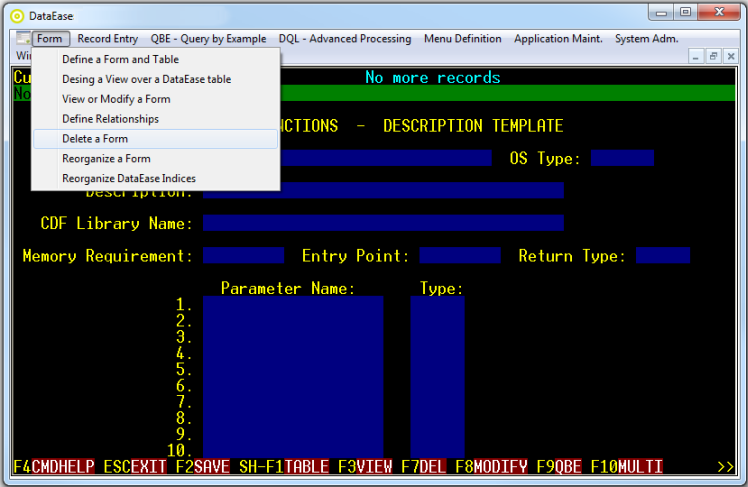Click Parameter Name field on row 1

293,304
